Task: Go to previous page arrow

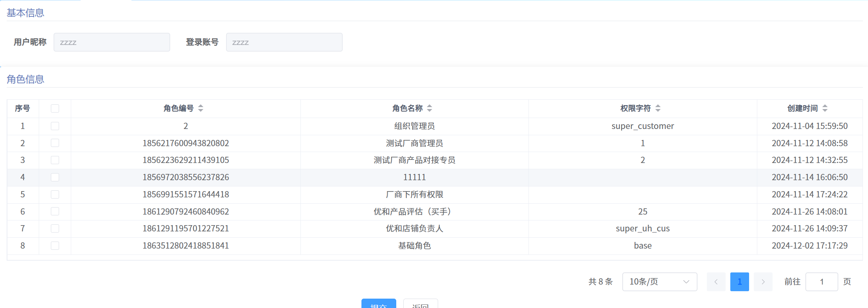Action: tap(716, 282)
